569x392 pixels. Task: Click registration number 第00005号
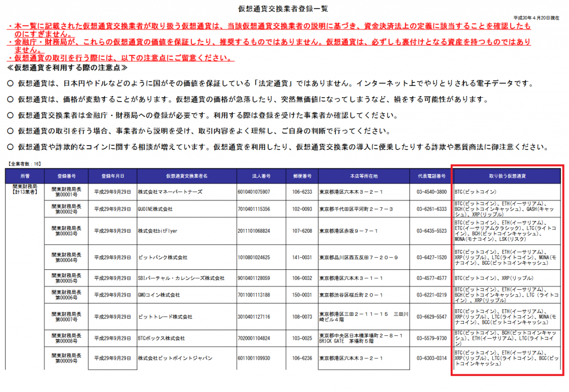[67, 281]
